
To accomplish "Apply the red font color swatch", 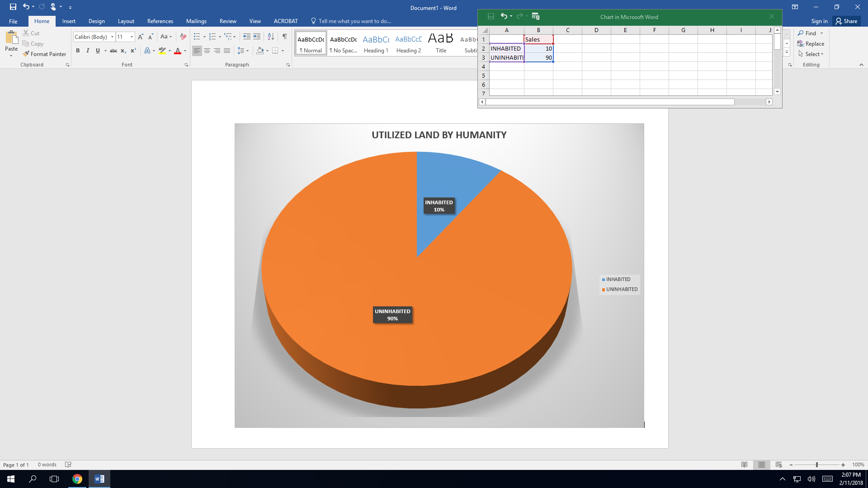I will 178,51.
